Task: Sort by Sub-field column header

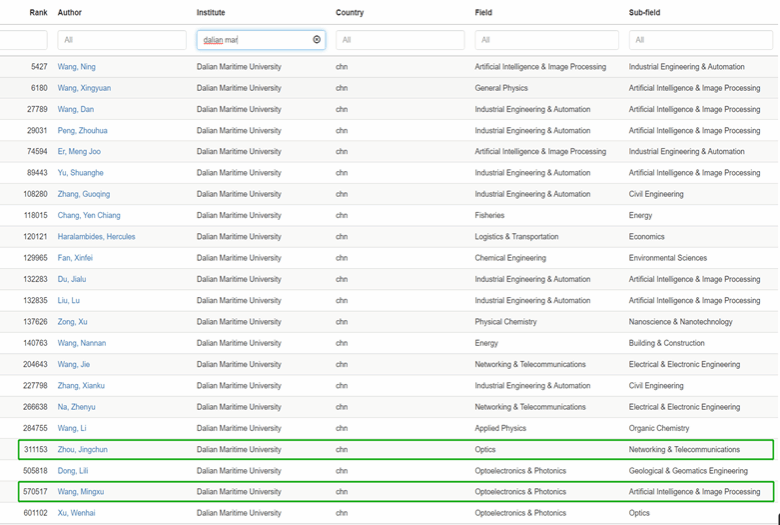Action: pyautogui.click(x=645, y=13)
